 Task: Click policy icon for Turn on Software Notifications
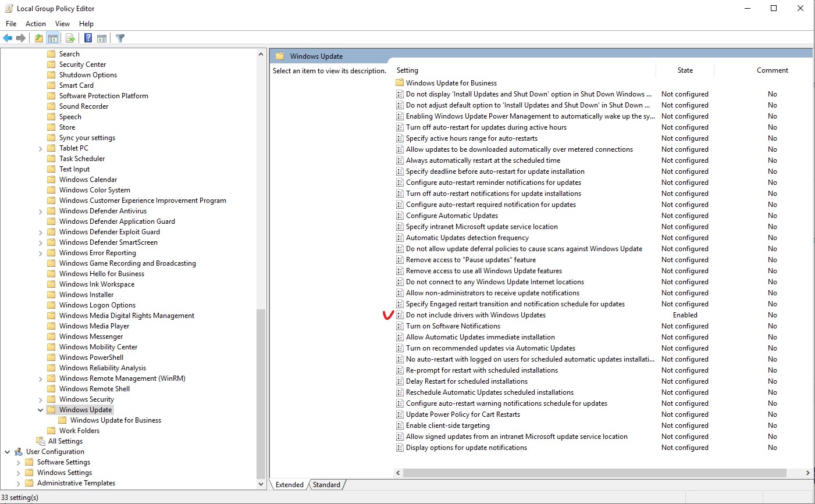[400, 326]
